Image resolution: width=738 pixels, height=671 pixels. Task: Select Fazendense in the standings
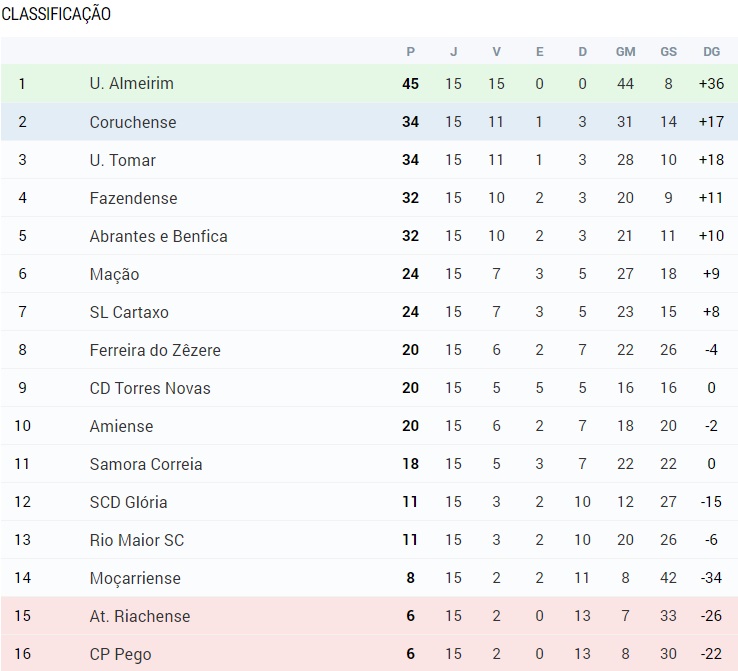(131, 198)
